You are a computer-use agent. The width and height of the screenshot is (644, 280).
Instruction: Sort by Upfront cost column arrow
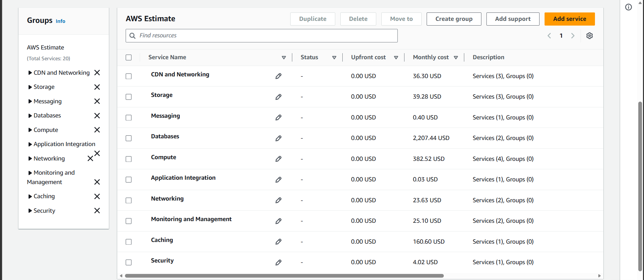396,58
